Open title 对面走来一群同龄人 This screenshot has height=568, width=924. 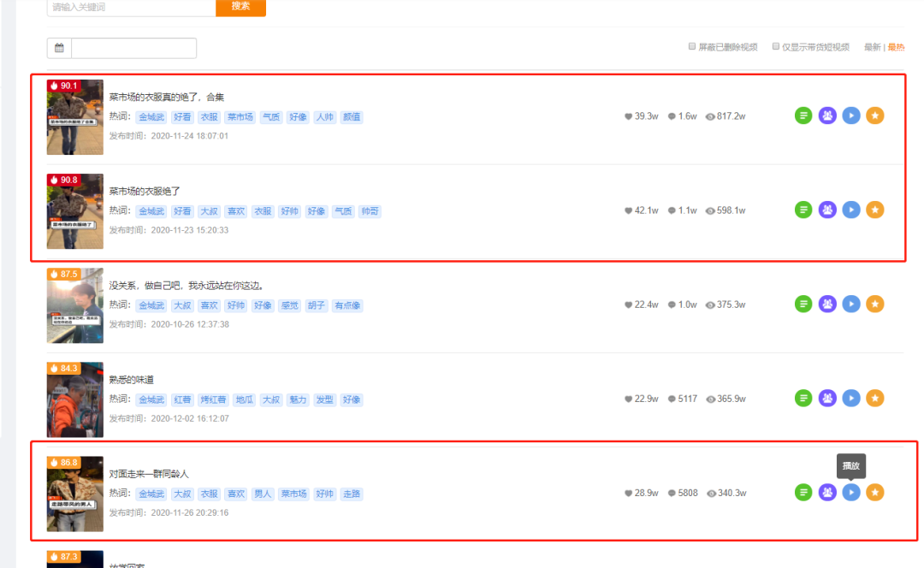[149, 474]
